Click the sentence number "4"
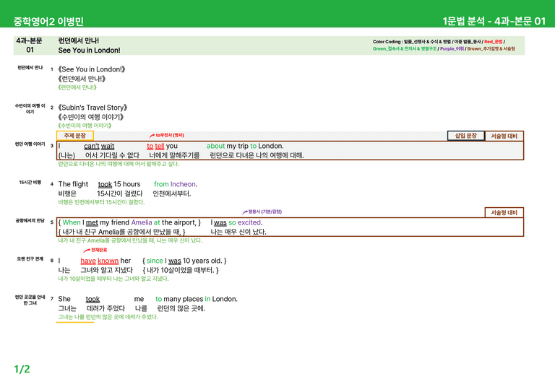 pos(52,184)
